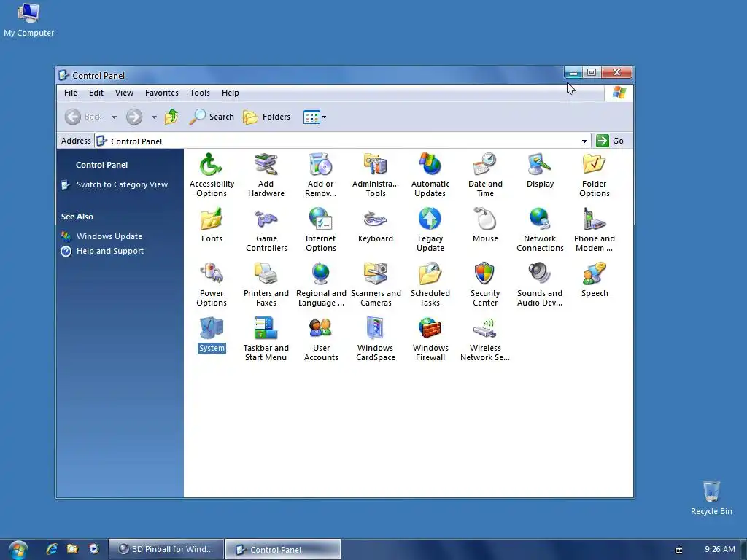Click the Control Panel taskbar button
This screenshot has height=560, width=747.
(283, 549)
